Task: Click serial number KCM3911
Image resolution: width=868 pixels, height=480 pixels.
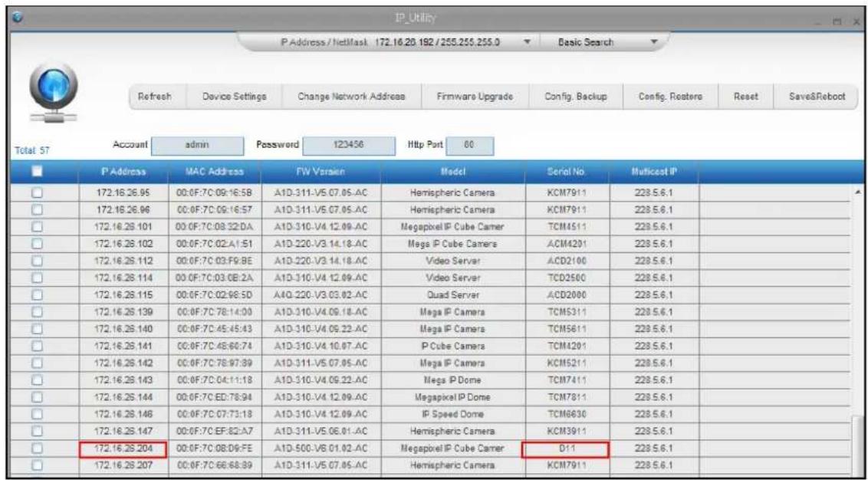Action: 567,431
